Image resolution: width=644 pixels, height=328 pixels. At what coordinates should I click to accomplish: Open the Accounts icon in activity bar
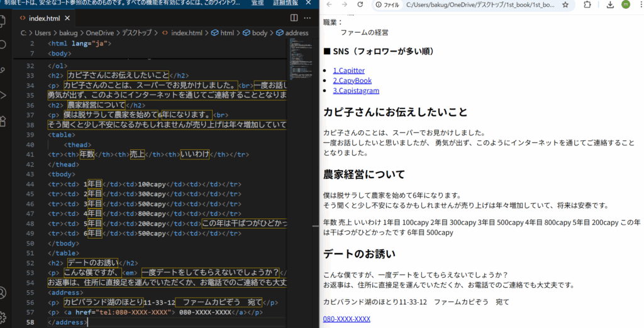point(3,293)
